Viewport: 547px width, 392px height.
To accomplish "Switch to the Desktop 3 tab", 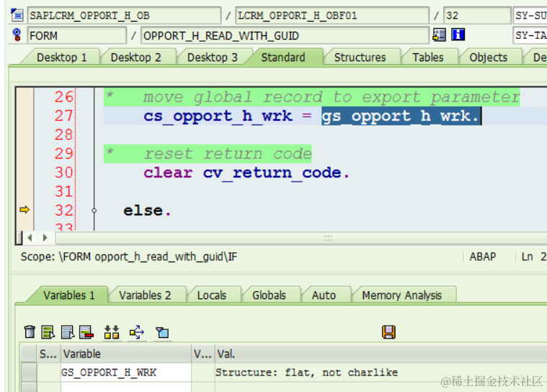I will click(213, 57).
